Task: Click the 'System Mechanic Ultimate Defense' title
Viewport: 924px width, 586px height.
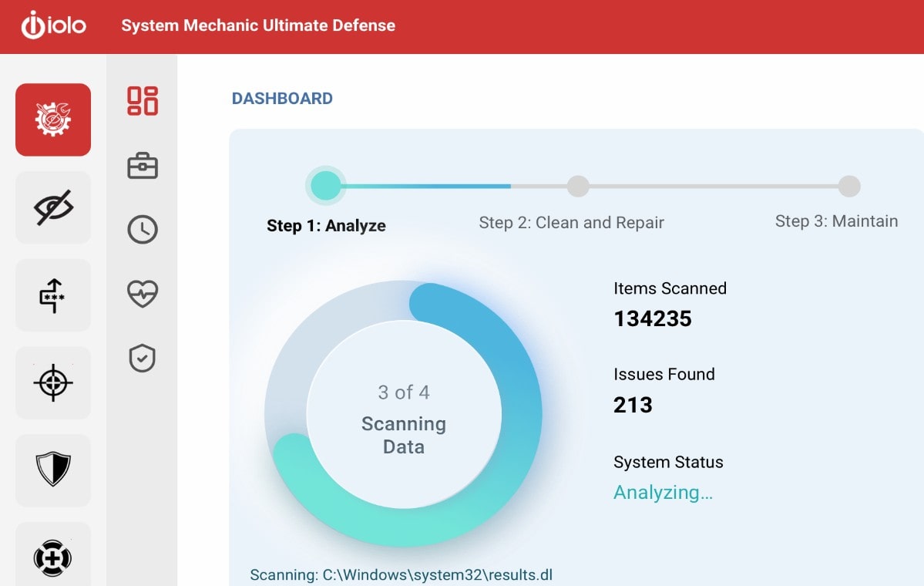Action: pos(258,25)
